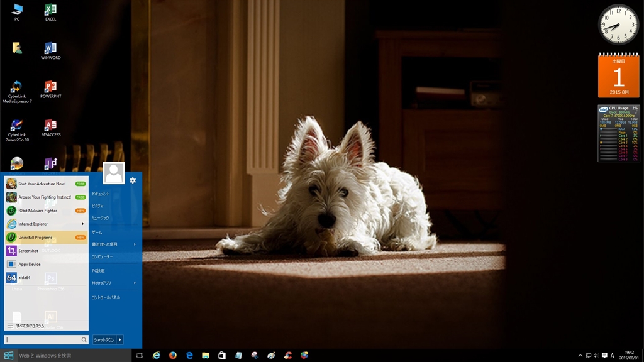The width and height of the screenshot is (644, 362).
Task: Open コンピューター link
Action: pyautogui.click(x=102, y=256)
